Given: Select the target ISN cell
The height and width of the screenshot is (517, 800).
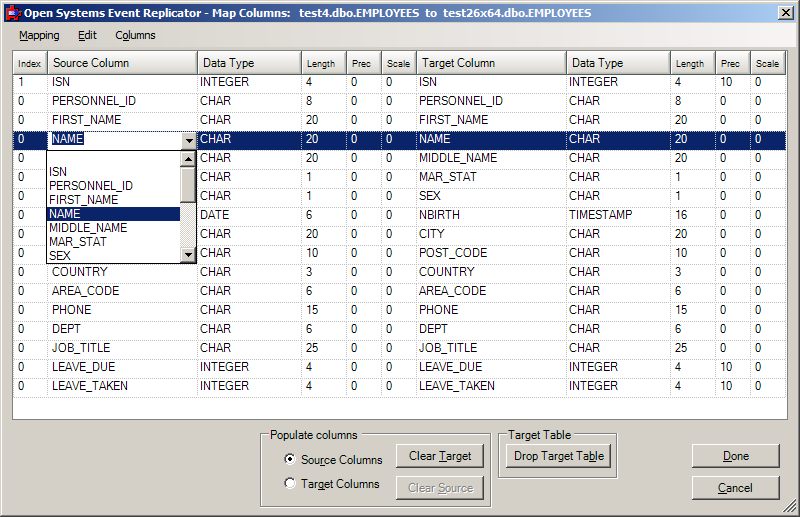Looking at the screenshot, I should 491,82.
